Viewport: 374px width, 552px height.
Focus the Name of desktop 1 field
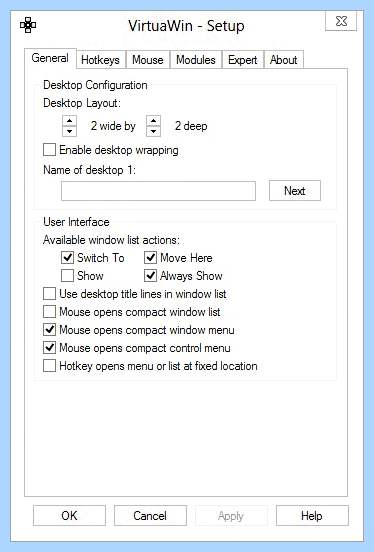(158, 191)
